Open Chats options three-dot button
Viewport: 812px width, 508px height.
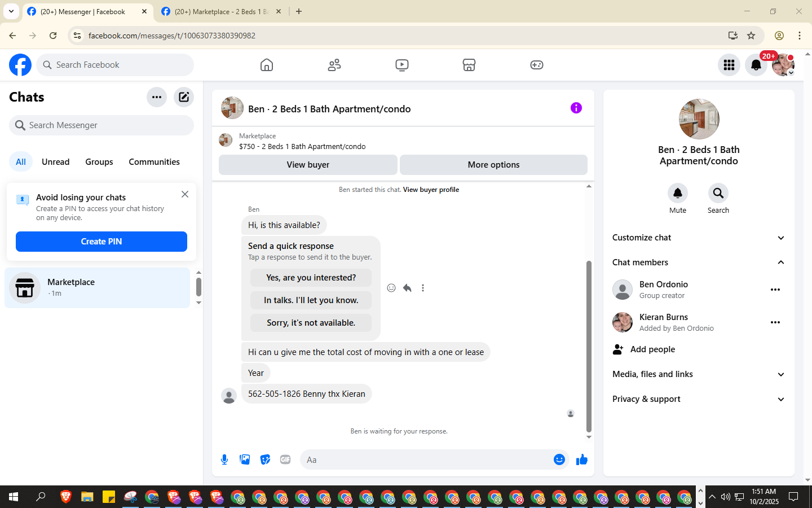tap(157, 97)
